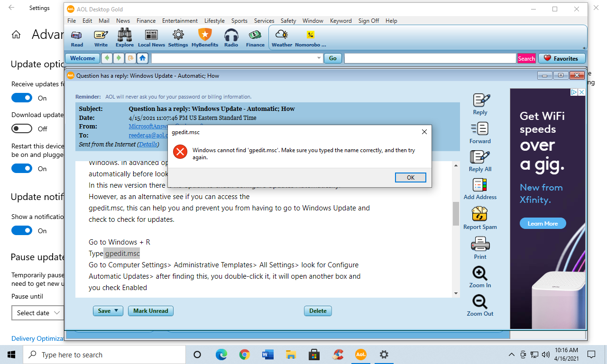Open Google Chrome from the taskbar
Viewport: 607px width, 364px height.
(x=245, y=355)
